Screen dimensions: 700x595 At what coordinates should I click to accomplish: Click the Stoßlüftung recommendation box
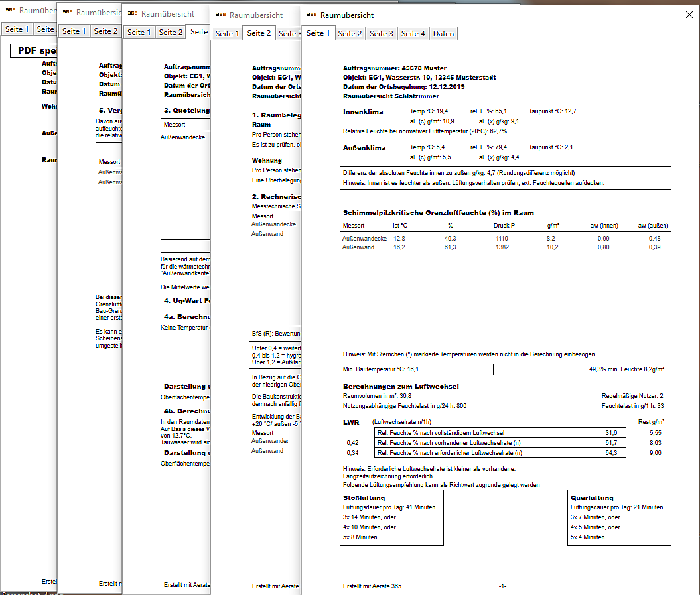coord(391,517)
